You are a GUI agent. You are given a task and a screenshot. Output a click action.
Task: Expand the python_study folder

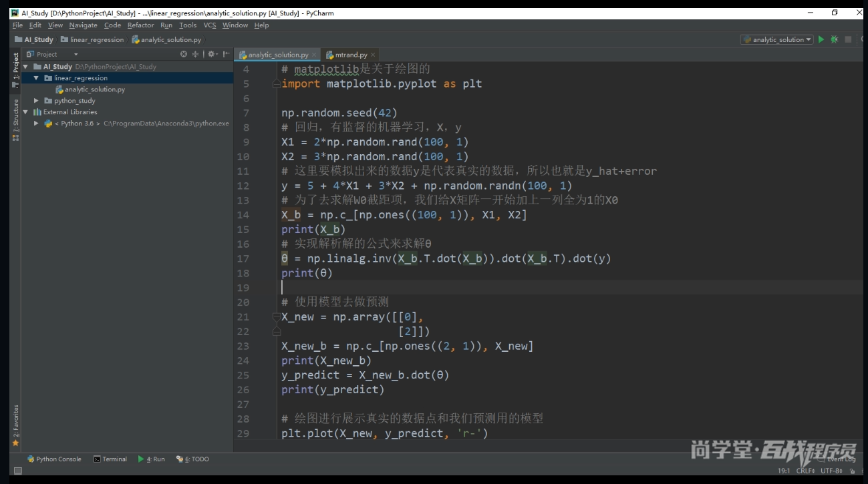(x=36, y=101)
